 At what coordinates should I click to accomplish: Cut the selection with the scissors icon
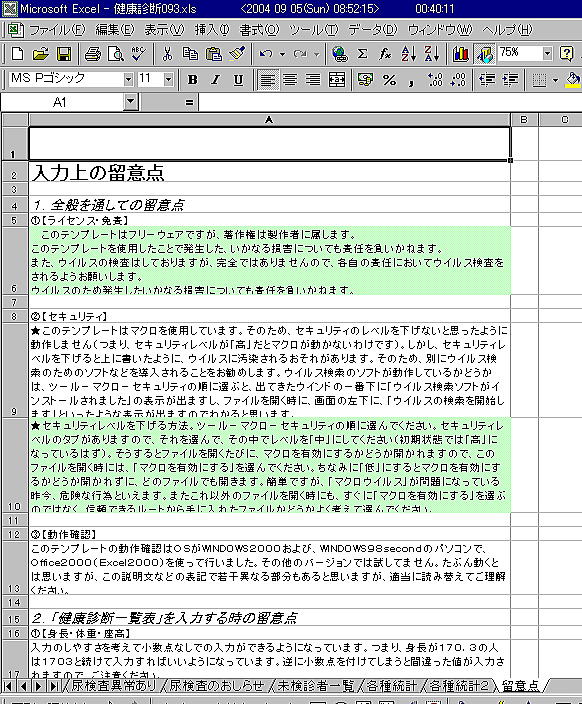pyautogui.click(x=167, y=54)
